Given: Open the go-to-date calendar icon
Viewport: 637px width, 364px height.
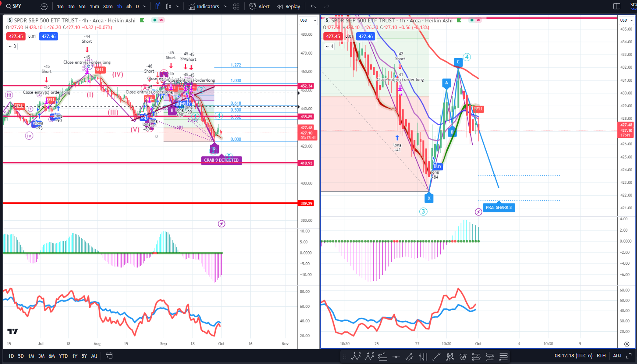Looking at the screenshot, I should [109, 356].
